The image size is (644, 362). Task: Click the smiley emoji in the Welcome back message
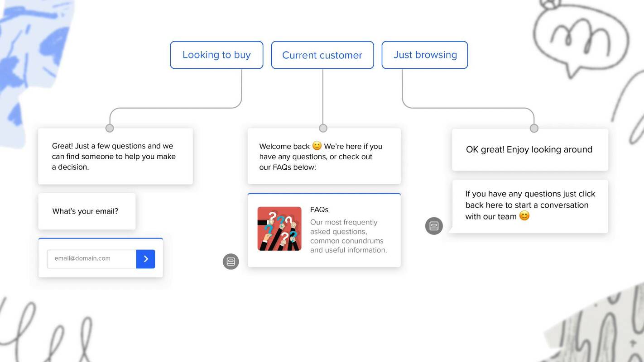(317, 146)
